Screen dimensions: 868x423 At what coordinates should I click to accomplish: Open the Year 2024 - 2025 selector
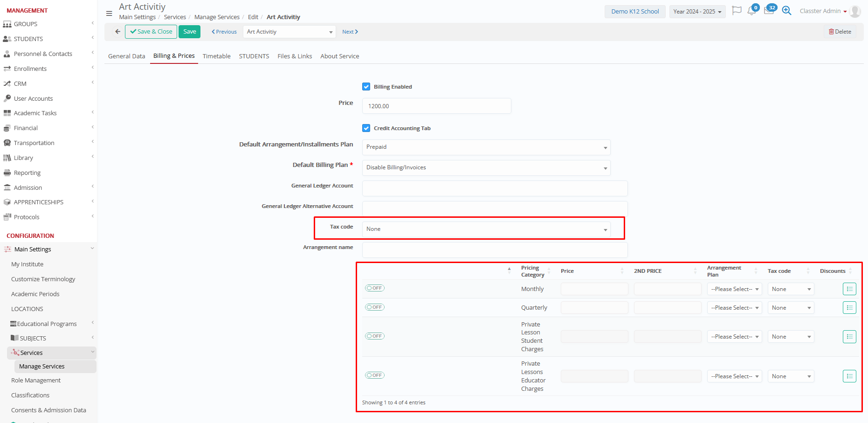(697, 12)
